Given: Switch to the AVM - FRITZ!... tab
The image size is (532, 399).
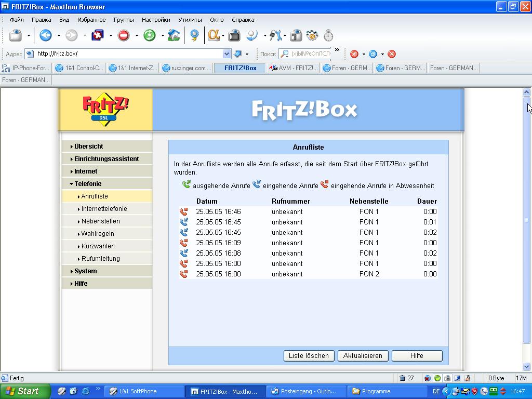Looking at the screenshot, I should tap(294, 68).
